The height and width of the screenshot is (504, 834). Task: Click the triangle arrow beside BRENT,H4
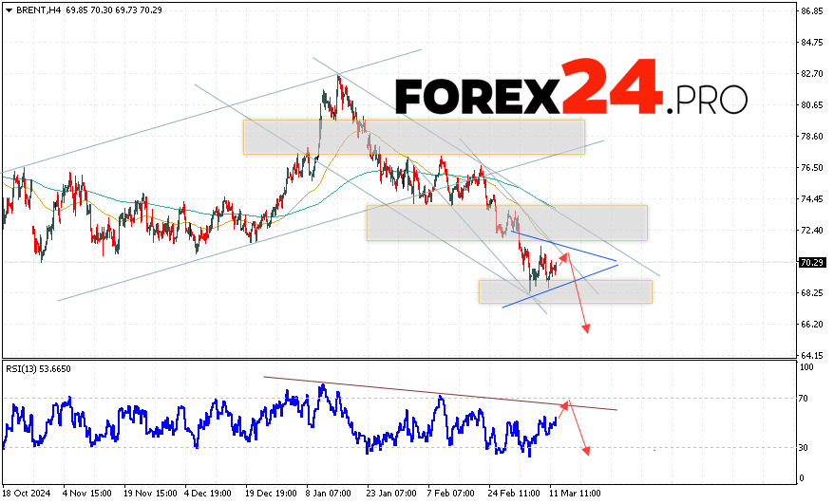(x=9, y=9)
